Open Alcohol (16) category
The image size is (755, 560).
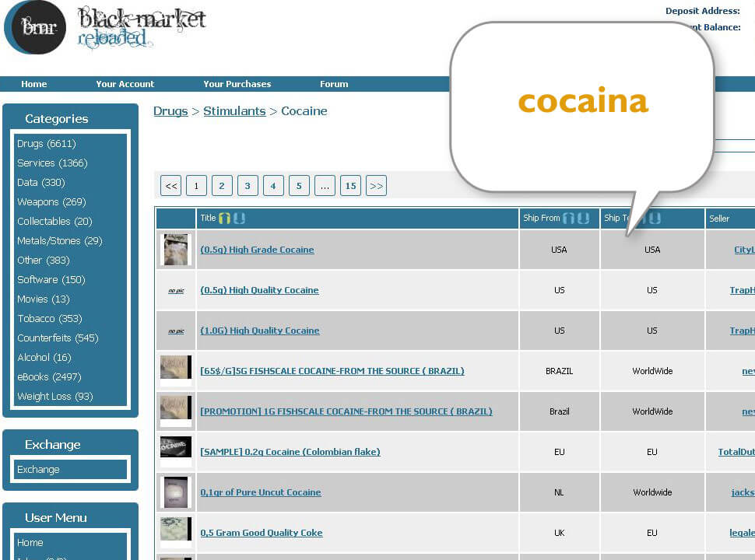44,358
